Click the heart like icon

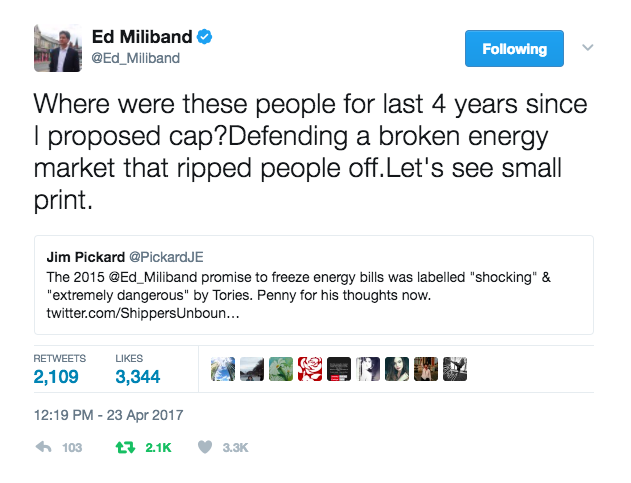click(x=205, y=447)
